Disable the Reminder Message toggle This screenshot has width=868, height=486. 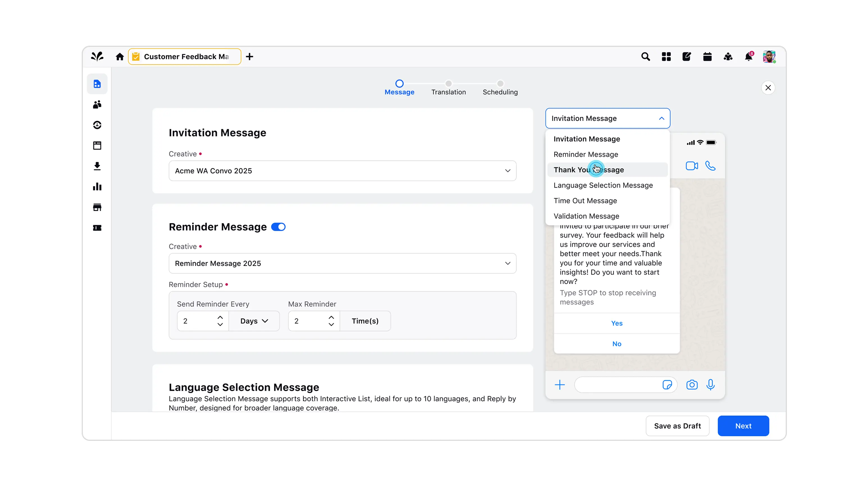pyautogui.click(x=278, y=227)
